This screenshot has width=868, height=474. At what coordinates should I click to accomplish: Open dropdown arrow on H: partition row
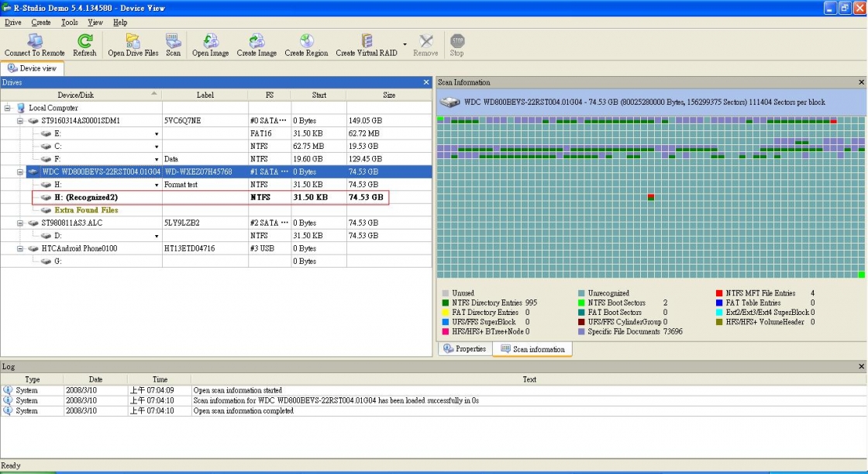pyautogui.click(x=157, y=185)
